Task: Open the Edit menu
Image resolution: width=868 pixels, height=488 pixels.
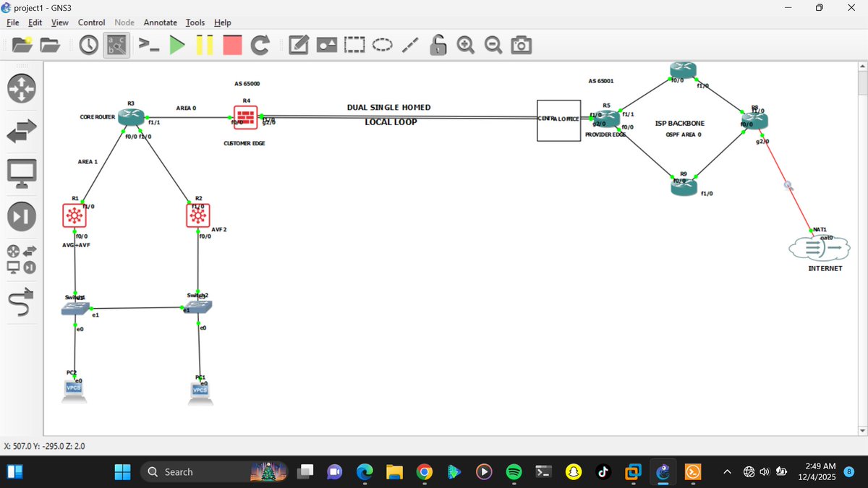Action: tap(35, 22)
